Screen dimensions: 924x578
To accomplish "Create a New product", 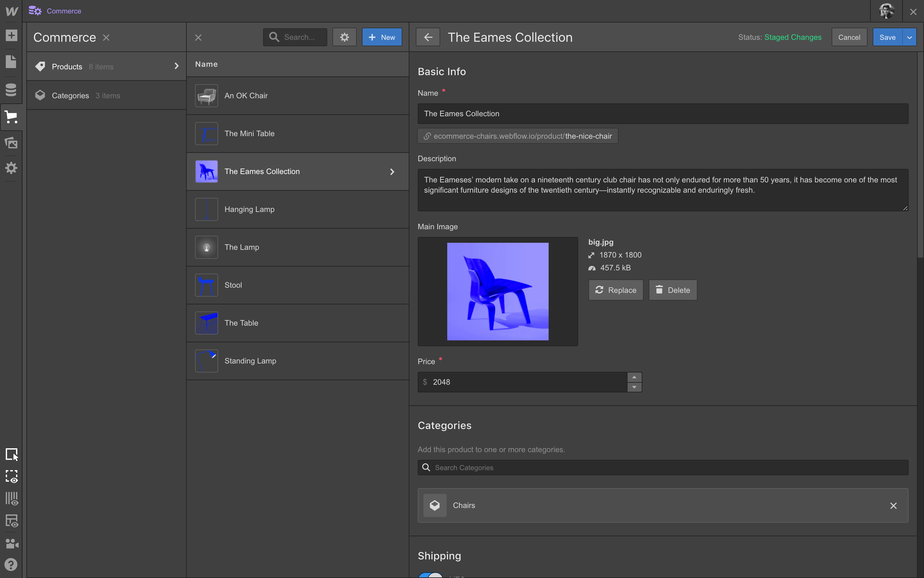I will pos(382,37).
